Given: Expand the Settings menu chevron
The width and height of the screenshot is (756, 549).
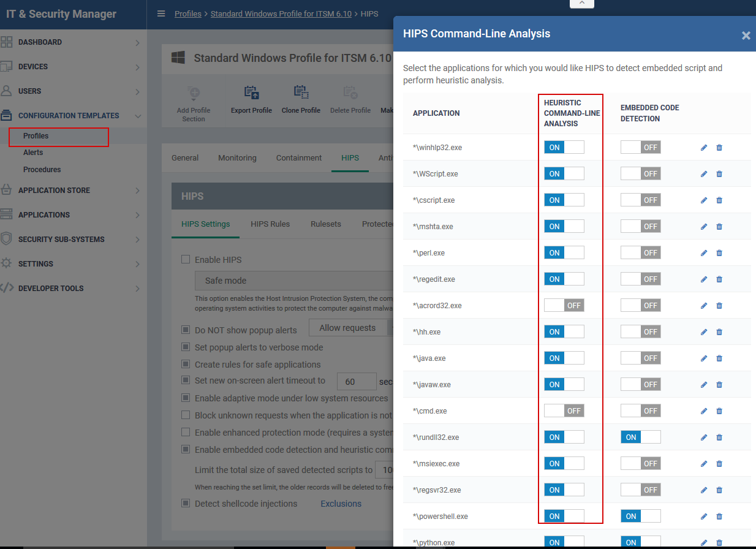Looking at the screenshot, I should click(x=137, y=264).
